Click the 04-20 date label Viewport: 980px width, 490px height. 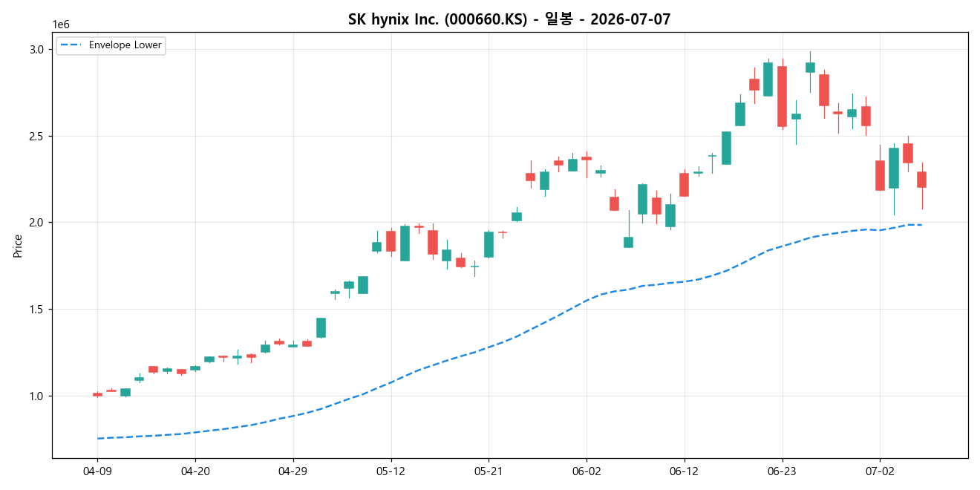[x=195, y=471]
